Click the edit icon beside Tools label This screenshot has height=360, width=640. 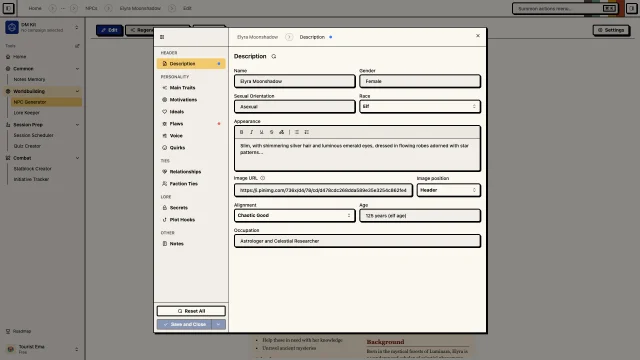point(77,46)
